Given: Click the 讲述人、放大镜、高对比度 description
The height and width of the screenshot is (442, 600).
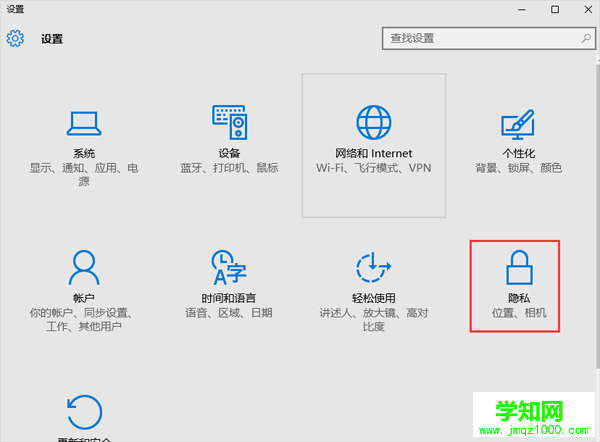Looking at the screenshot, I should [374, 320].
